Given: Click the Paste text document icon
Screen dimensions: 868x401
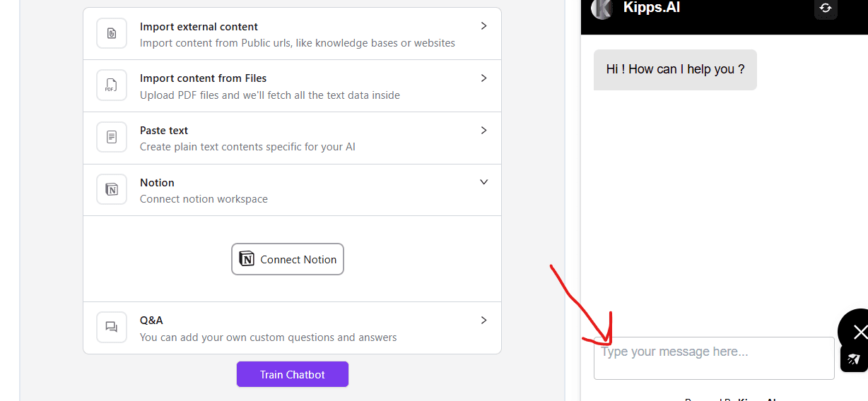Looking at the screenshot, I should point(112,137).
